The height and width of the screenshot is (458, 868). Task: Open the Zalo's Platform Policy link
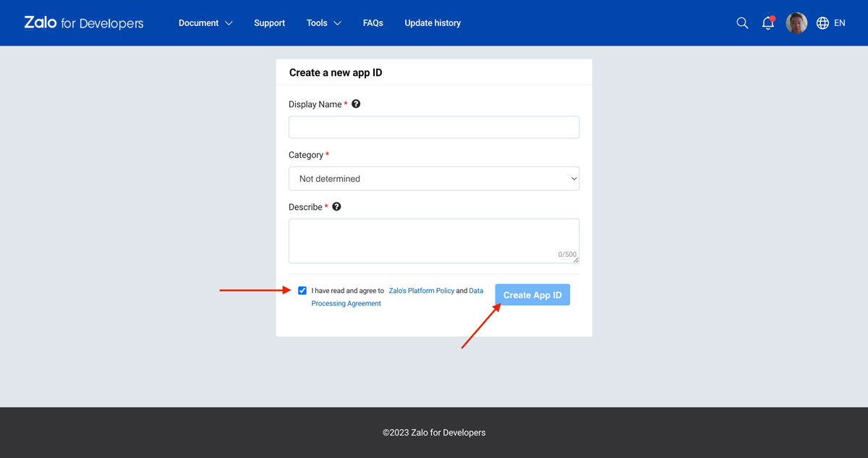click(x=422, y=291)
